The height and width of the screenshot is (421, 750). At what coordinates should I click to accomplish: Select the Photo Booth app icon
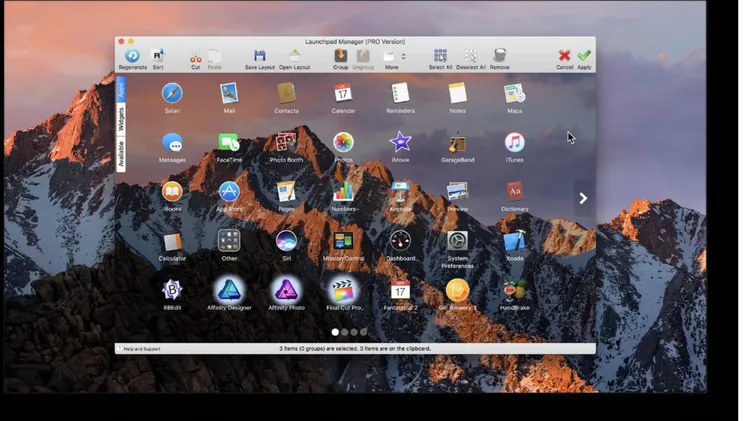286,142
